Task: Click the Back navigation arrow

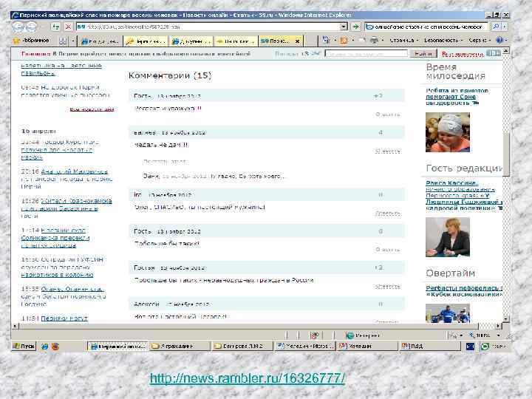Action: point(19,27)
